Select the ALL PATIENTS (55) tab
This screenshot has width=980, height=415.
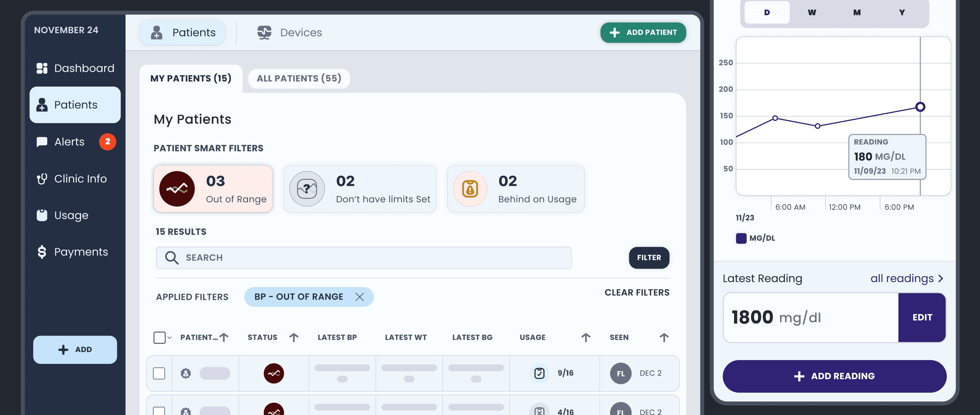pyautogui.click(x=299, y=79)
